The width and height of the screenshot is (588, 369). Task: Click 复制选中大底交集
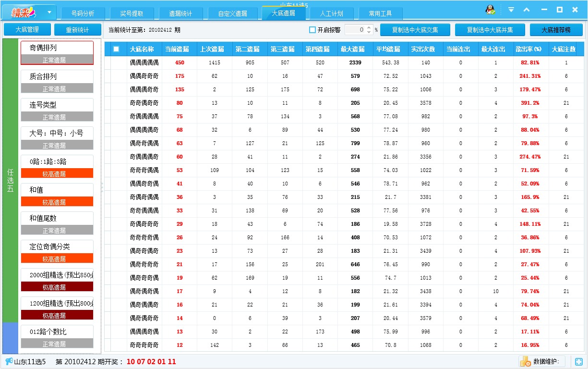(415, 29)
